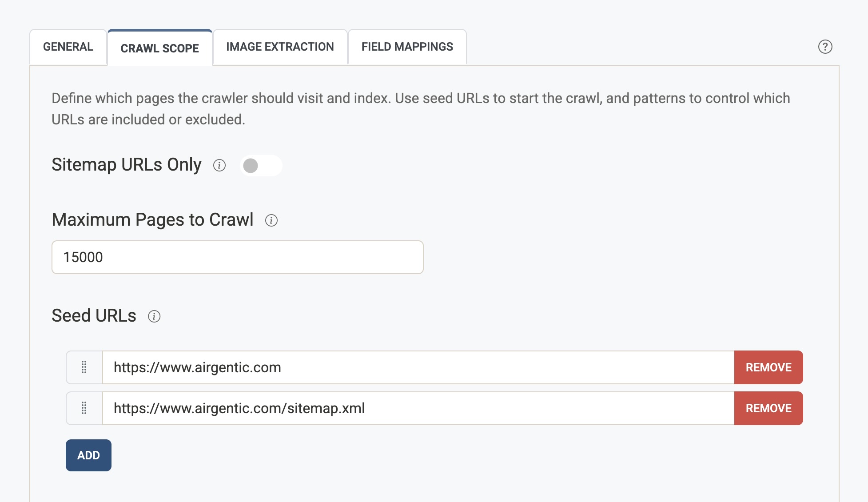Click the Seed URLs info icon

(x=154, y=316)
